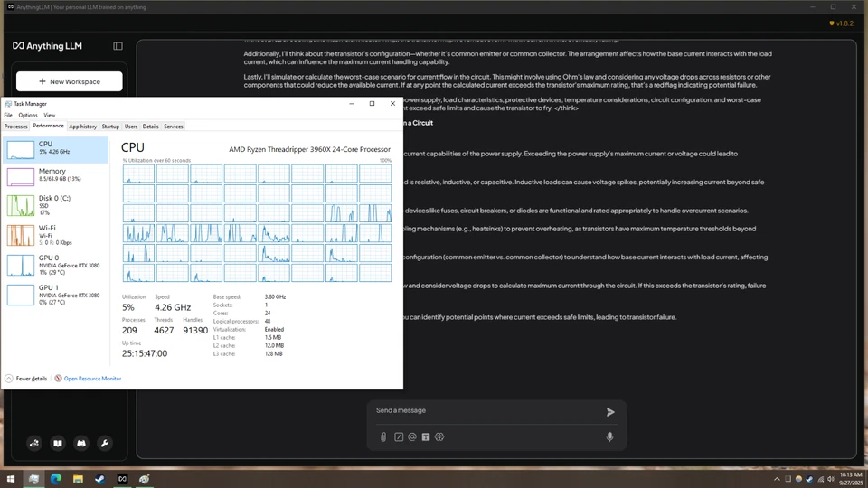Screen dimensions: 868x488
Task: Click the '128 MB' L3 cache value
Action: [273, 353]
